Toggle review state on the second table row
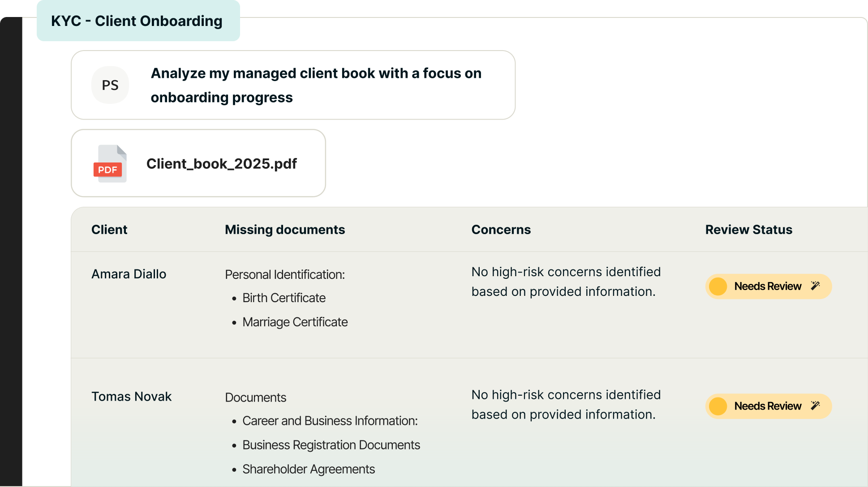868x487 pixels. tap(768, 406)
